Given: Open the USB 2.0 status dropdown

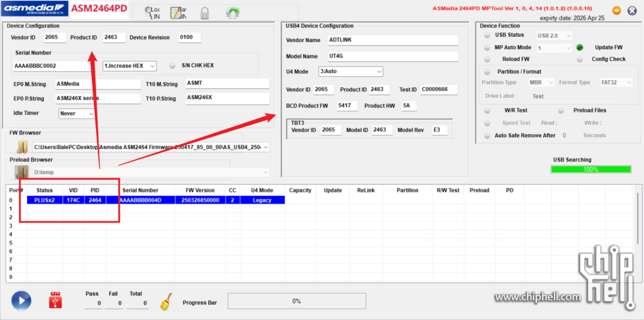Looking at the screenshot, I should click(555, 35).
